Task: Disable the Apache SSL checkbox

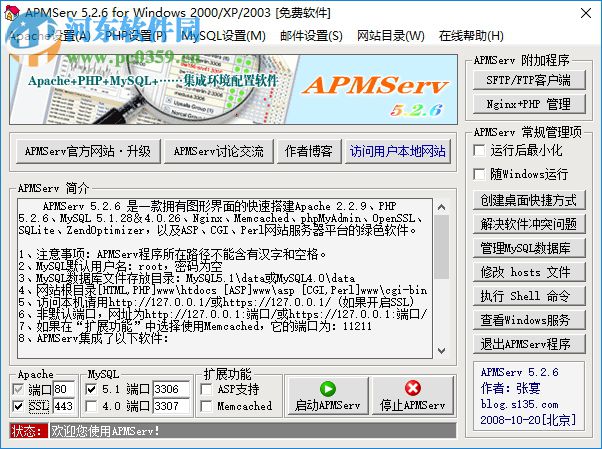Action: (18, 406)
